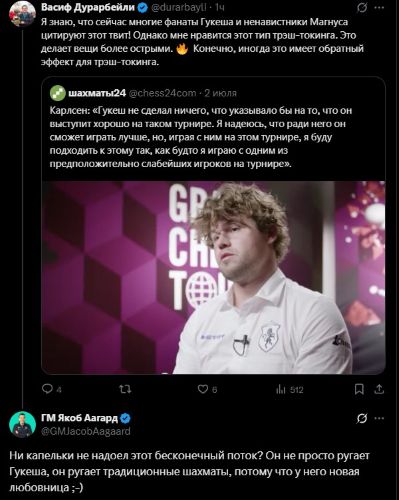Image resolution: width=399 pixels, height=500 pixels.
Task: Open the name Васиф Дурарбейли
Action: pos(88,7)
